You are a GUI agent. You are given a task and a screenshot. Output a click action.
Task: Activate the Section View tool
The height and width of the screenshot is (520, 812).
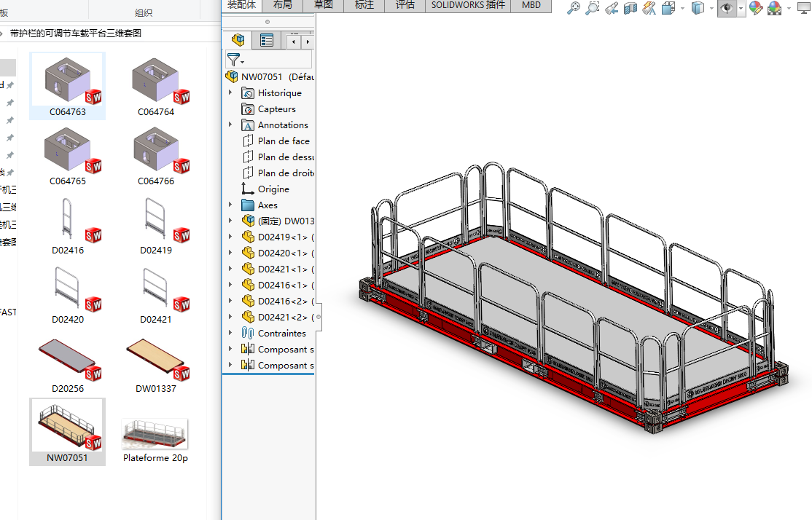tap(631, 7)
